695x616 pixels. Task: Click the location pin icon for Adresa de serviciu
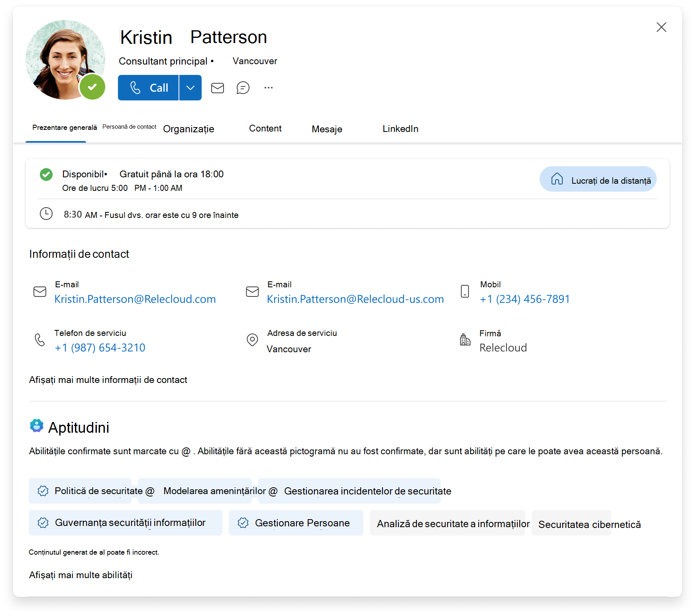(252, 340)
